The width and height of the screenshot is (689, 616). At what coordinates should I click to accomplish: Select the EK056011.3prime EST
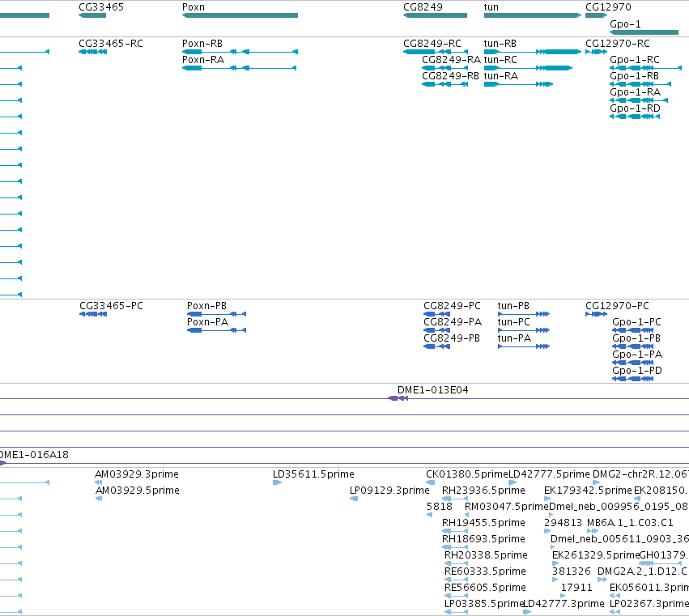(615, 596)
